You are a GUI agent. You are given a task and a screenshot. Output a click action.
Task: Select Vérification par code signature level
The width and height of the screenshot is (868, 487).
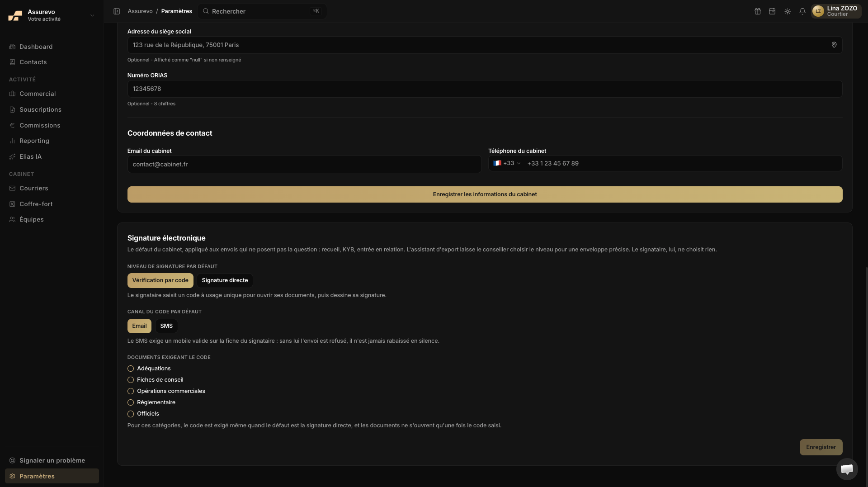click(160, 281)
